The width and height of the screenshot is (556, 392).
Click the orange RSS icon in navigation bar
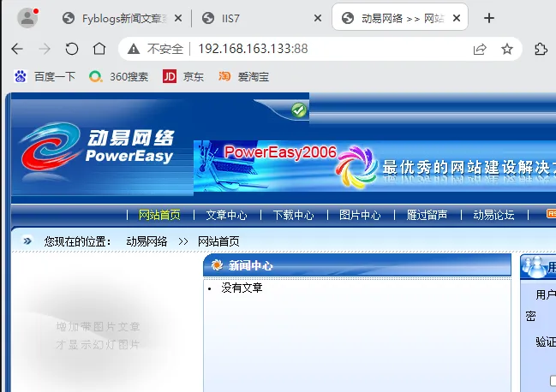(552, 213)
